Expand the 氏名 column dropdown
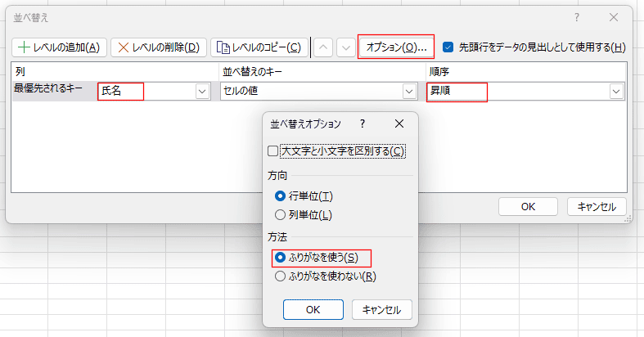The height and width of the screenshot is (337, 644). coord(202,92)
